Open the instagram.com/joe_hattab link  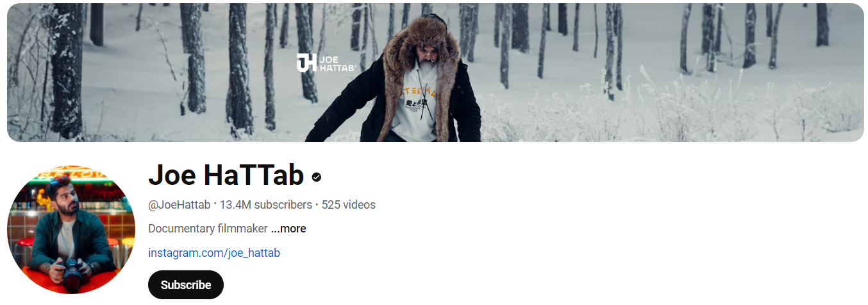[214, 252]
